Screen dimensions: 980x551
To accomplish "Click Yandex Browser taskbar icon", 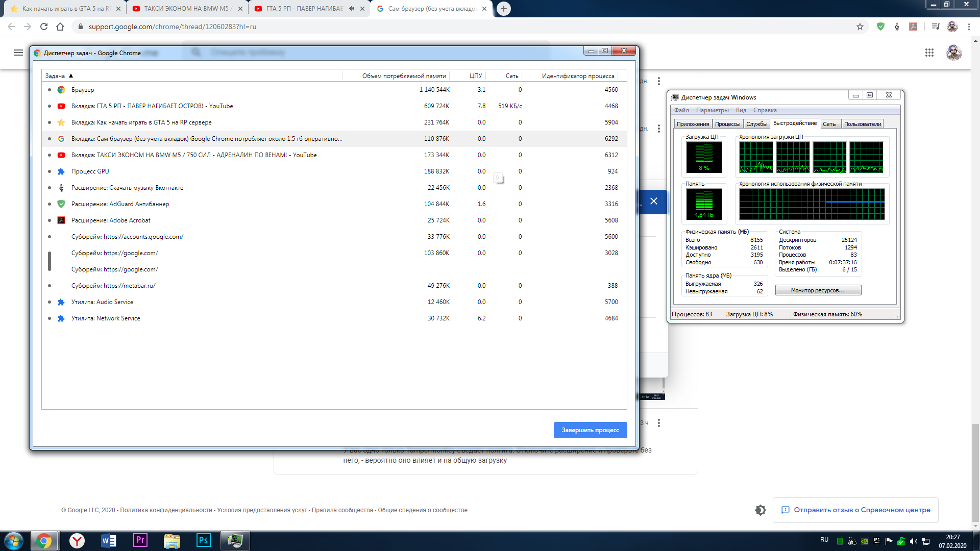I will tap(77, 540).
